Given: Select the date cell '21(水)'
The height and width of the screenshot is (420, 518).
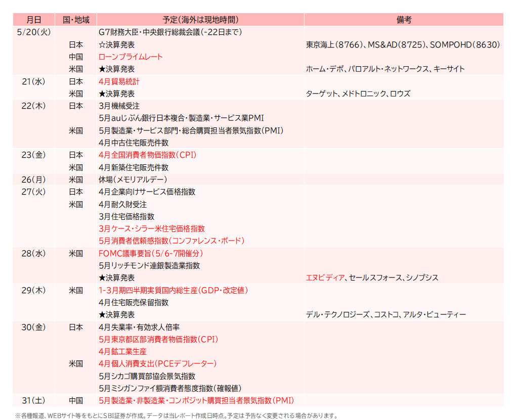Looking at the screenshot, I should [34, 81].
